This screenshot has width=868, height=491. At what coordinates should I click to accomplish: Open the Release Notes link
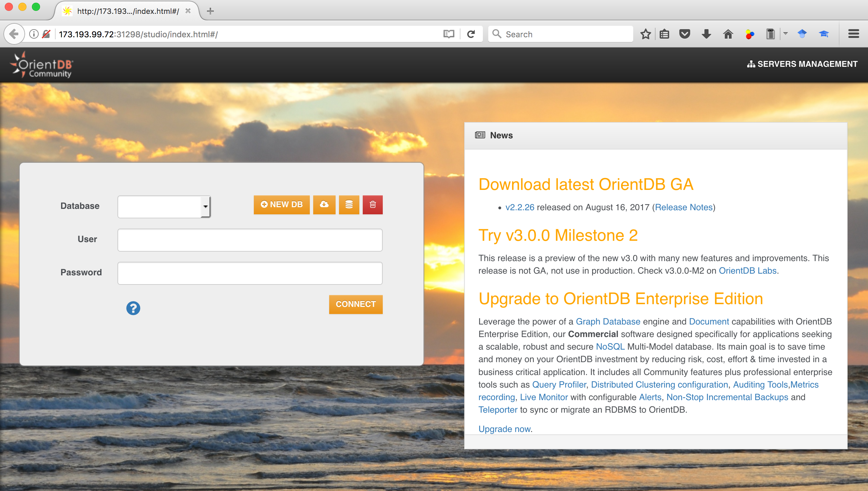[683, 207]
